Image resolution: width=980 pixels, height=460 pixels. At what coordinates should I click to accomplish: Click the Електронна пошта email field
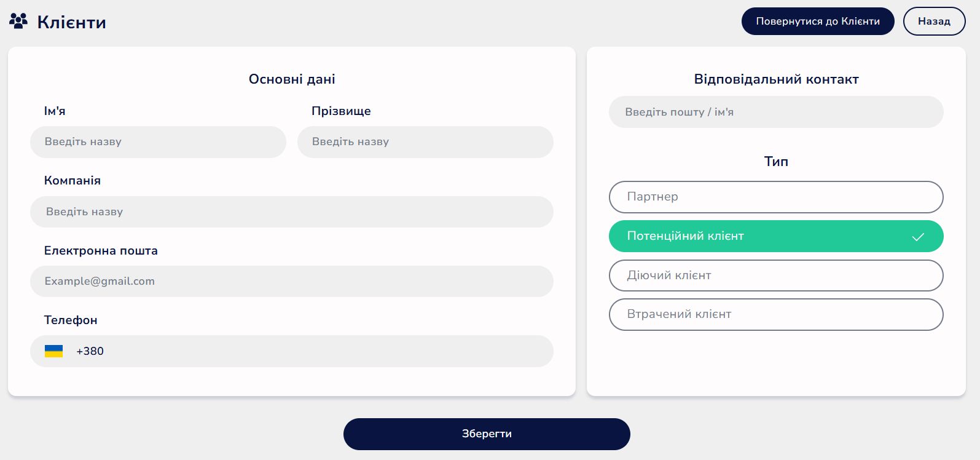tap(292, 281)
